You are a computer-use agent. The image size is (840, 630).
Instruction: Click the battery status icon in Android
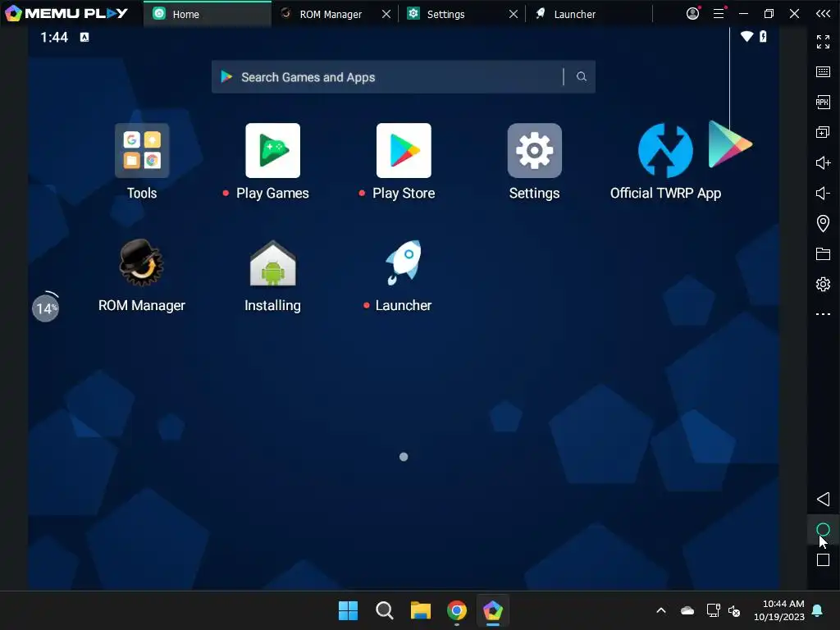pyautogui.click(x=763, y=36)
